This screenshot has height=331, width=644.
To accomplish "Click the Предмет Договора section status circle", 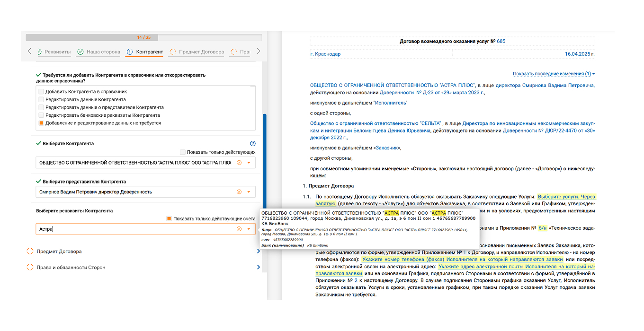I will click(30, 252).
